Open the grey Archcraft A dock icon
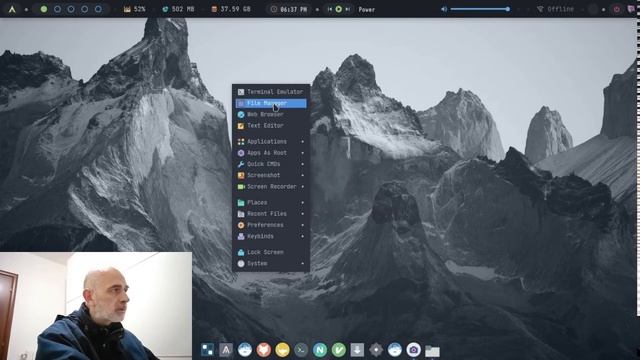Screen dimensions: 640x360 coord(226,349)
